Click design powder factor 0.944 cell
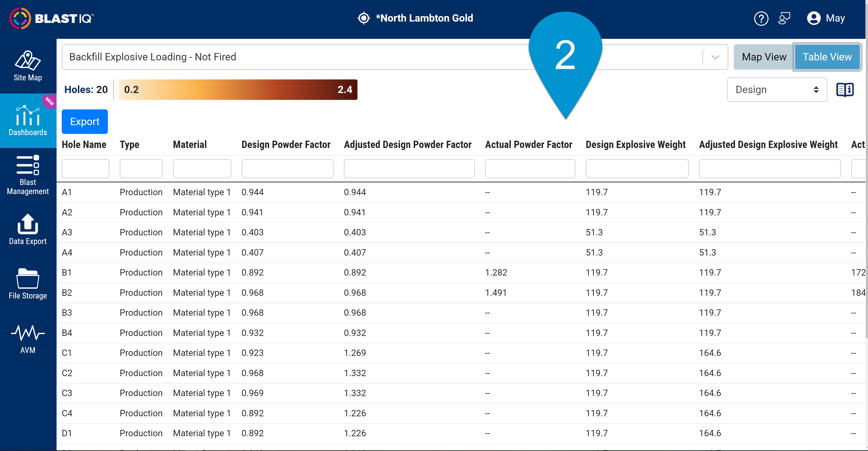Screen dimensions: 868x451 tap(253, 192)
